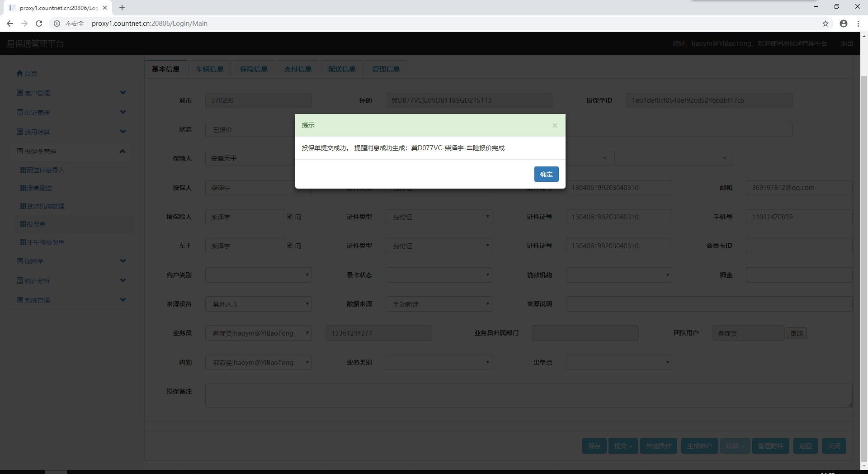This screenshot has width=868, height=474.
Task: Open the Chrome three-dot menu
Action: pos(858,24)
